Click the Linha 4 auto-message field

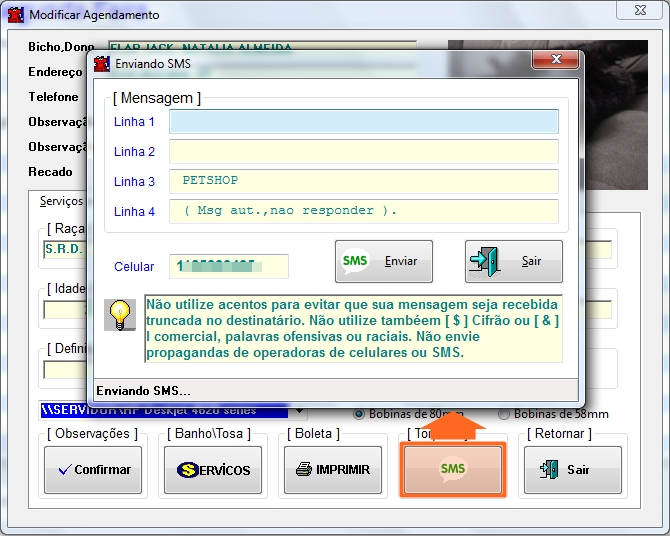363,212
